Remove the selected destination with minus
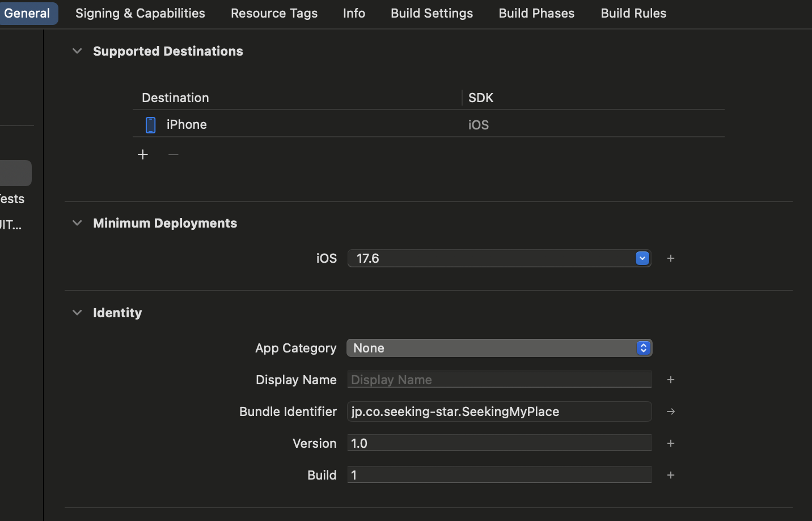Screen dimensions: 812x521 pos(174,154)
